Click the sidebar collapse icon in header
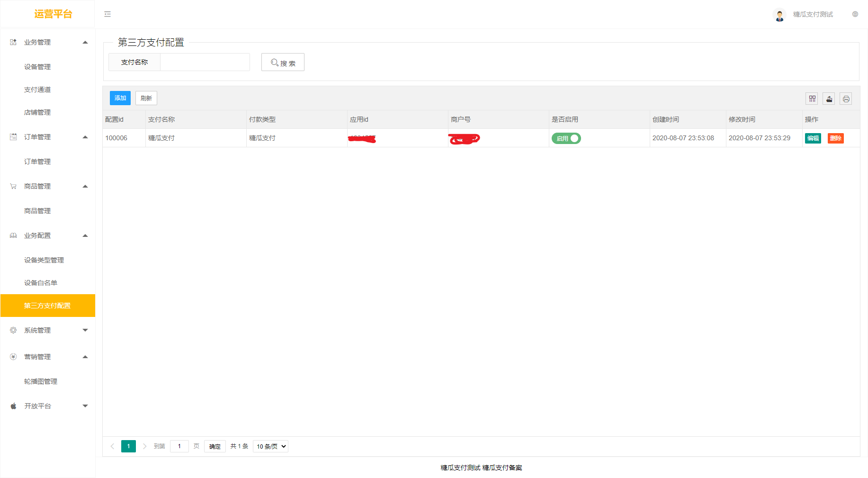 point(107,14)
